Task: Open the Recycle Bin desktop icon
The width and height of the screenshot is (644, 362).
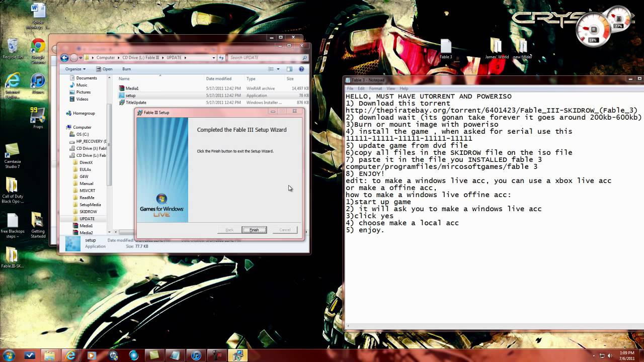Action: tap(13, 49)
